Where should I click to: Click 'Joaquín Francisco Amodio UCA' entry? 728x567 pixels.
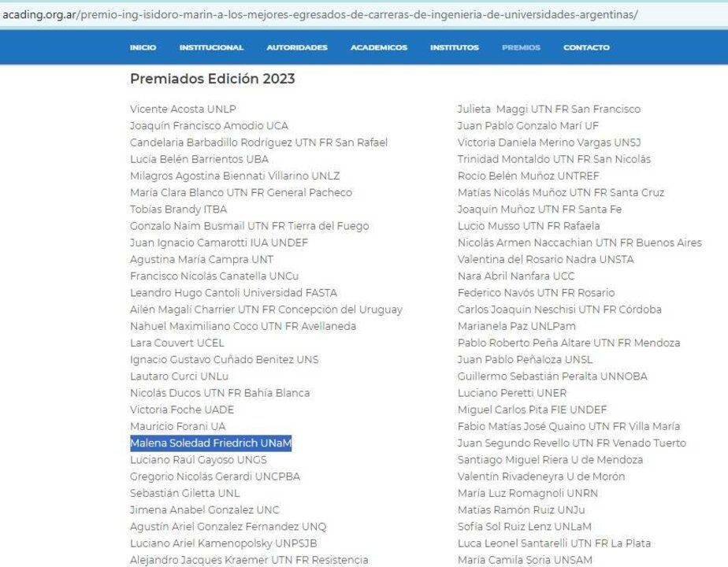coord(209,126)
